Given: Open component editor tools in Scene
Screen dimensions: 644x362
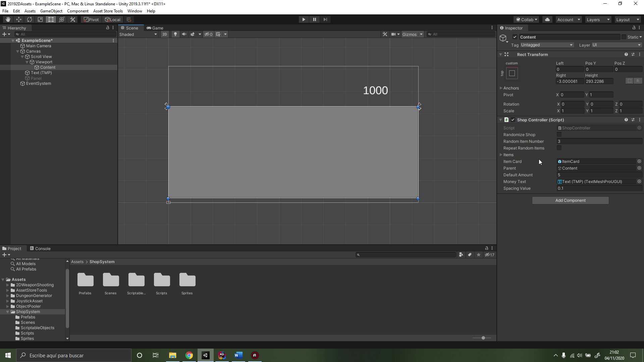Looking at the screenshot, I should coord(385,34).
